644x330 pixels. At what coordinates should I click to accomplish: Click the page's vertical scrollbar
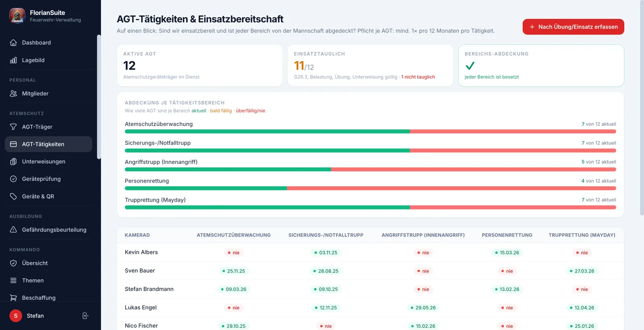(x=642, y=108)
